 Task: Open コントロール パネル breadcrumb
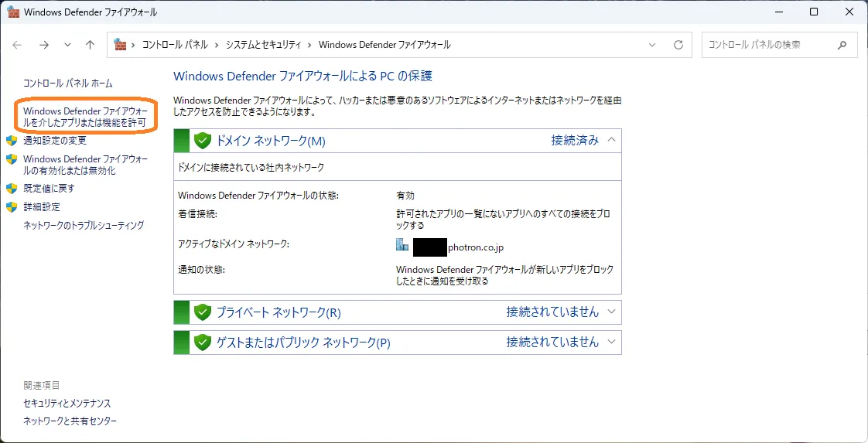click(175, 46)
